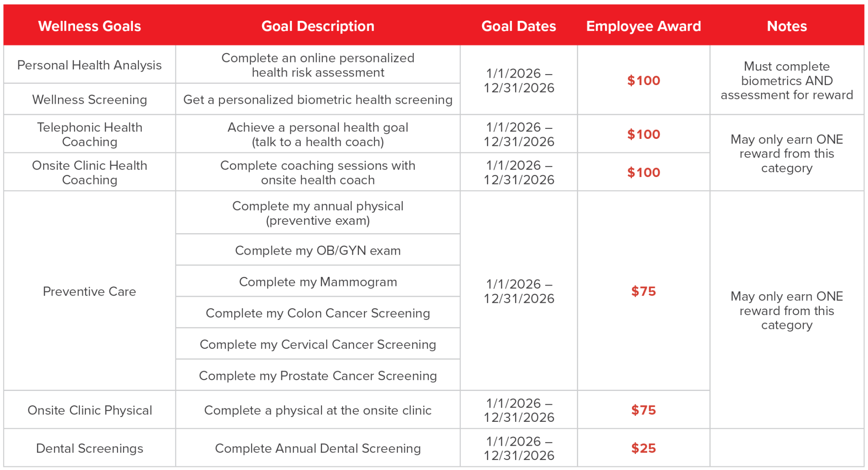Click the $25 Dental Screenings award
The width and height of the screenshot is (868, 470).
pos(644,448)
